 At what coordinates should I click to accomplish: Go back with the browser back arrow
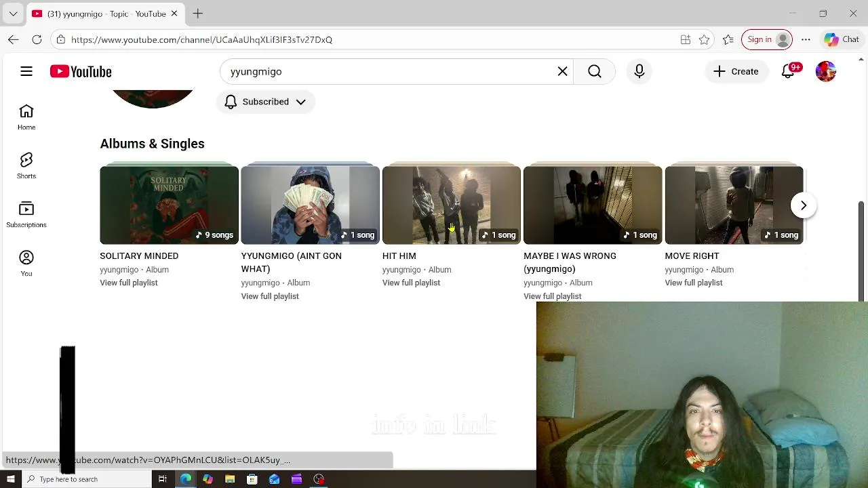click(x=14, y=39)
